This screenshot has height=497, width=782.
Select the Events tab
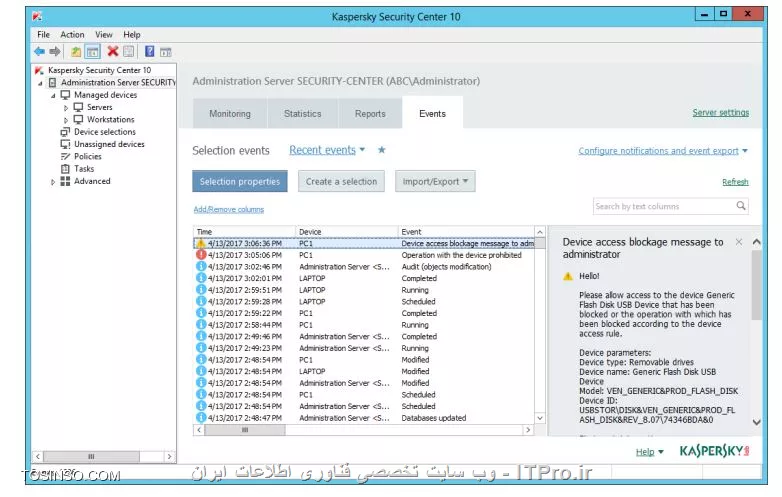pos(432,113)
